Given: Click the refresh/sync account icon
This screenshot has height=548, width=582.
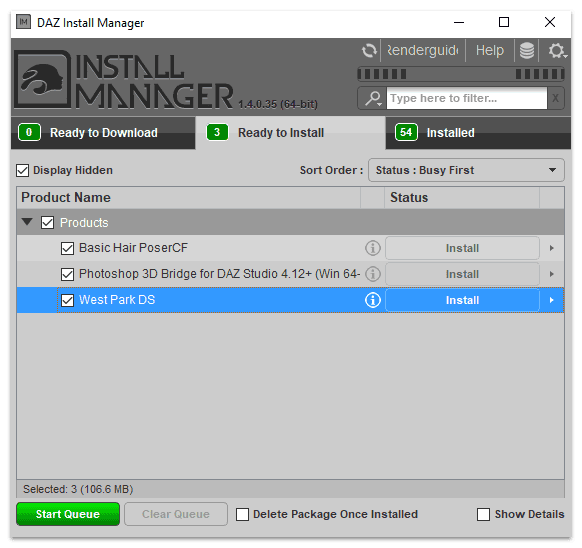Looking at the screenshot, I should [x=369, y=50].
